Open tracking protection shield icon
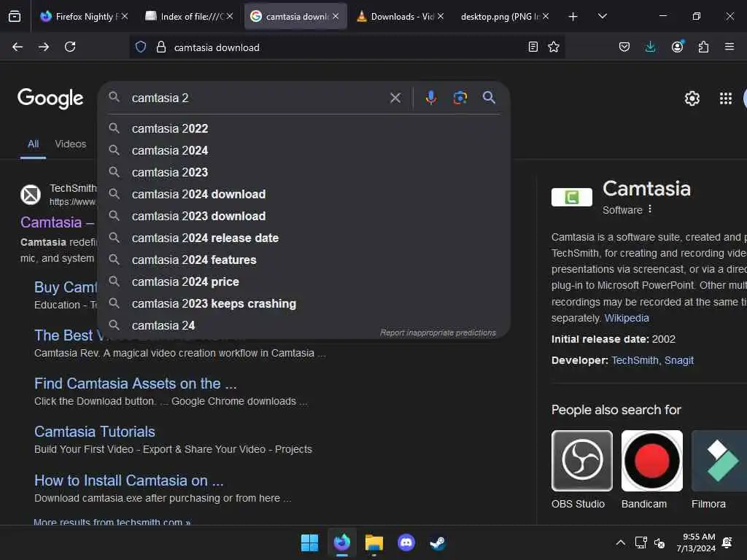The width and height of the screenshot is (747, 560). click(141, 47)
